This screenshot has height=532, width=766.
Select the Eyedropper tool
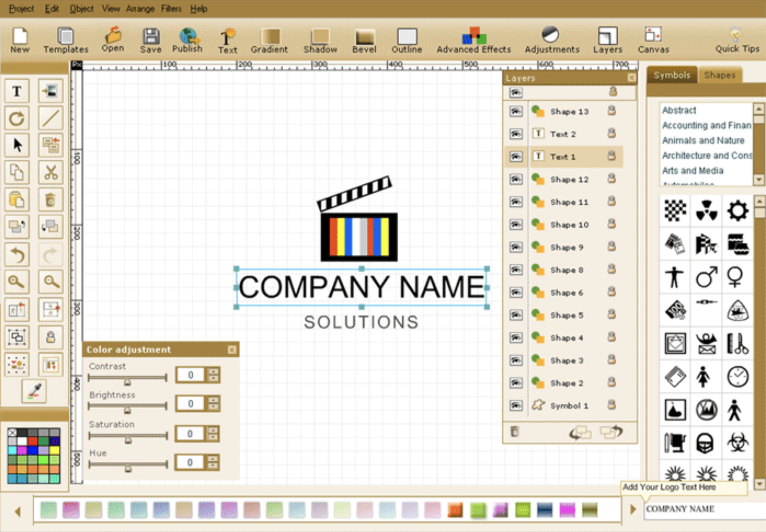35,390
